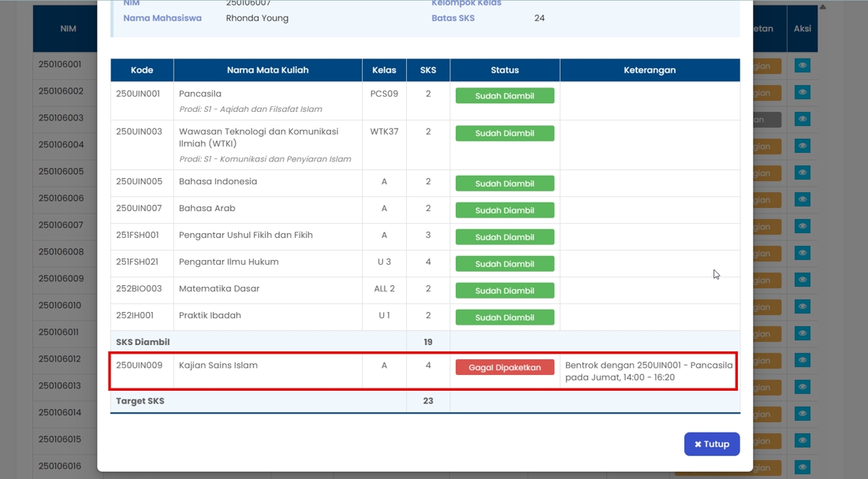The height and width of the screenshot is (479, 868).
Task: Click the Nama Mata Kuliah column header
Action: point(267,70)
